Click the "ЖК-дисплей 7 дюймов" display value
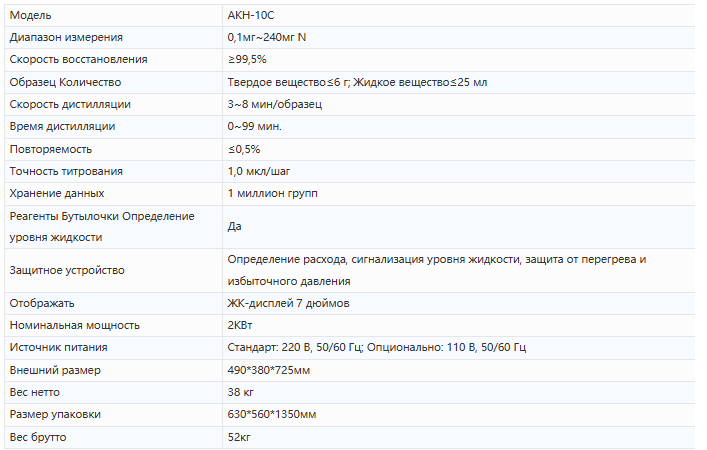Viewport: 707px width, 450px height. coord(288,303)
